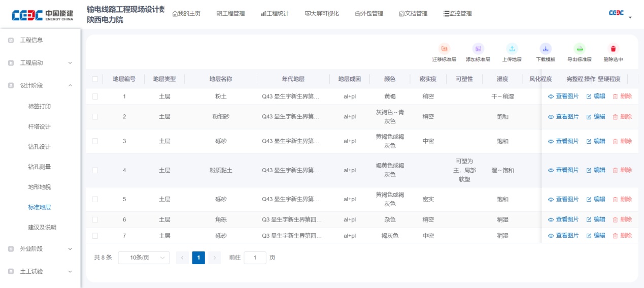Open 工程统计 in the top navigation
Image resolution: width=644 pixels, height=288 pixels.
click(x=275, y=14)
